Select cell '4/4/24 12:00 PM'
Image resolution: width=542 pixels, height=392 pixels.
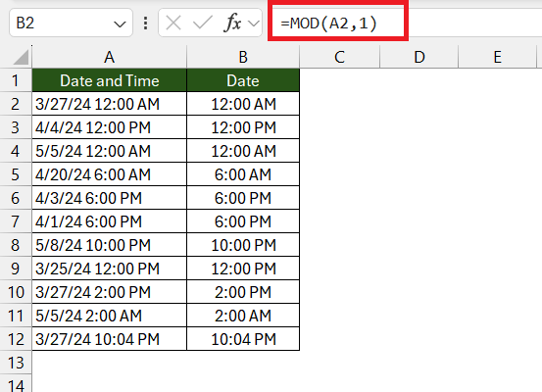109,127
